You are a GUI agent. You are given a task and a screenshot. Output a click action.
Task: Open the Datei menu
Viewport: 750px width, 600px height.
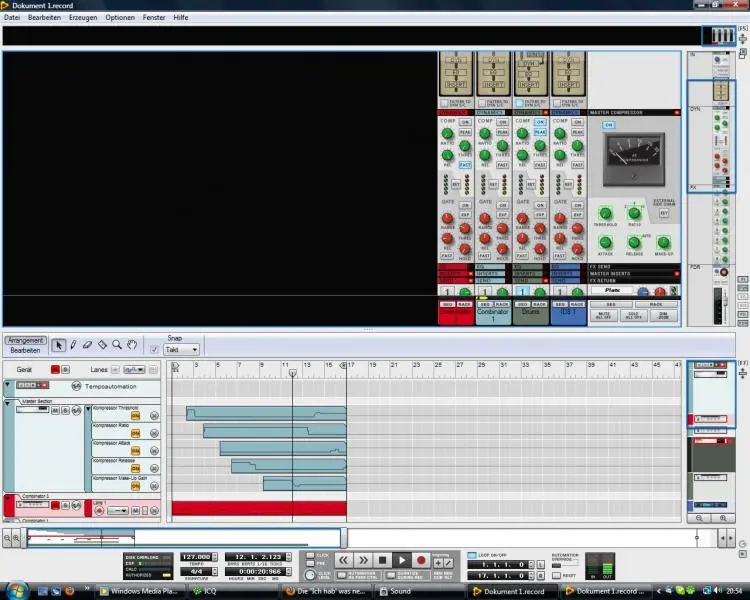[12, 17]
